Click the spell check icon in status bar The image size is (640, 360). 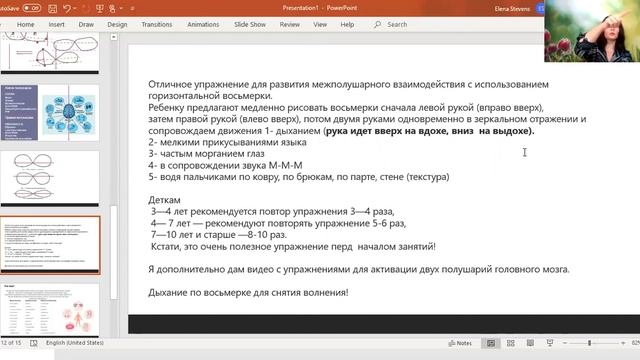click(33, 343)
